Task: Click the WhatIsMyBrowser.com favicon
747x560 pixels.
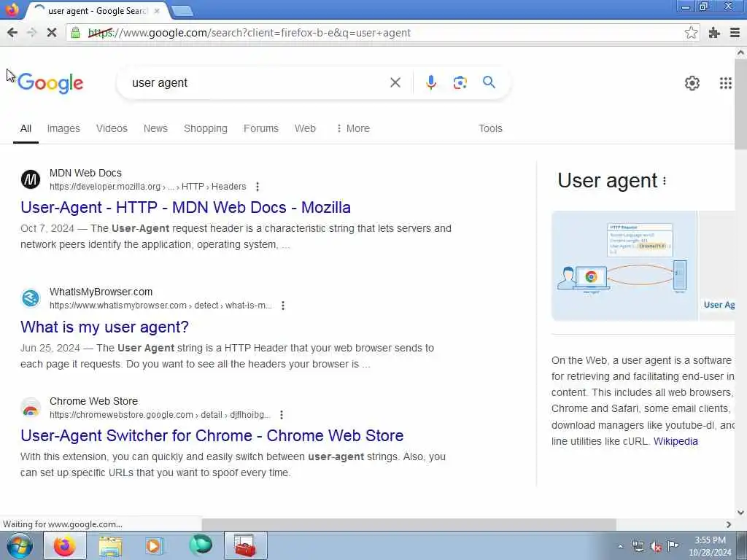Action: 31,298
